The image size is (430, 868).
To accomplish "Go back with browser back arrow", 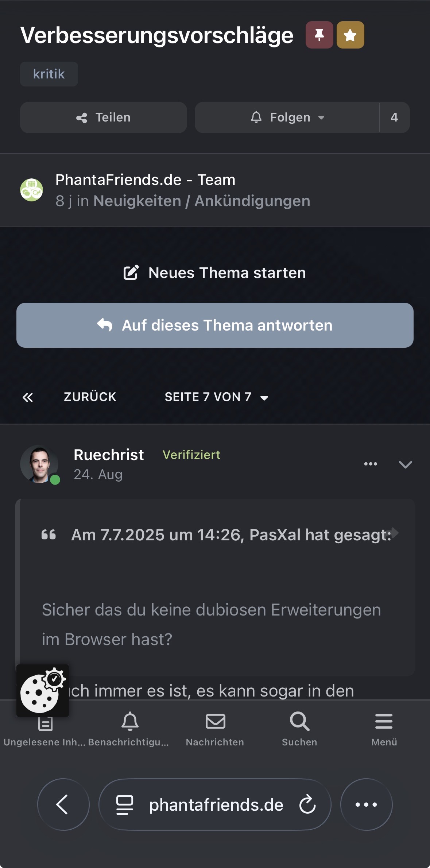I will coord(63,805).
